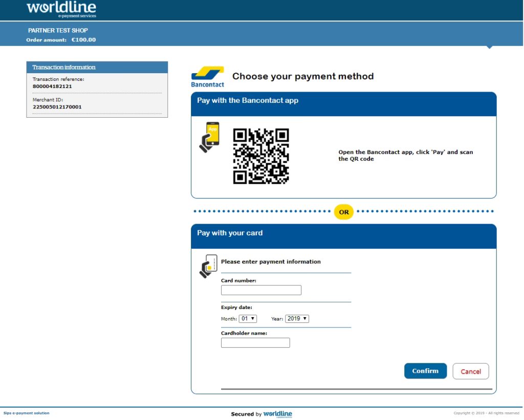The image size is (524, 420).
Task: Click the Transaction information panel header
Action: pyautogui.click(x=97, y=67)
